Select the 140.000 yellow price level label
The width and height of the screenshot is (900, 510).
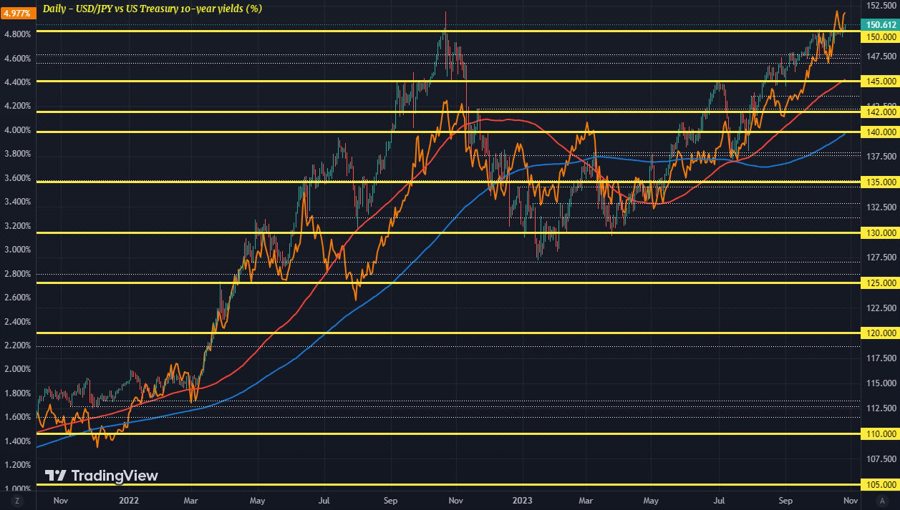(x=880, y=132)
